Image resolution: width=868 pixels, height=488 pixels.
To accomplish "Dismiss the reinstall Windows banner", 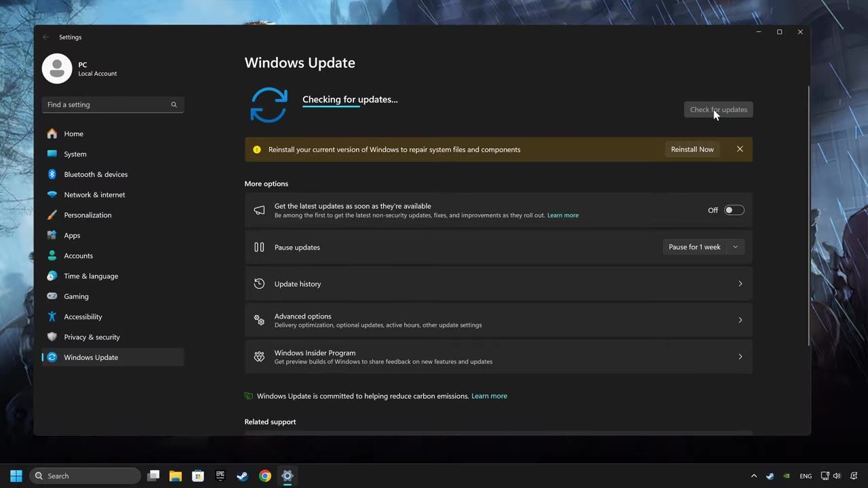I will pos(740,149).
